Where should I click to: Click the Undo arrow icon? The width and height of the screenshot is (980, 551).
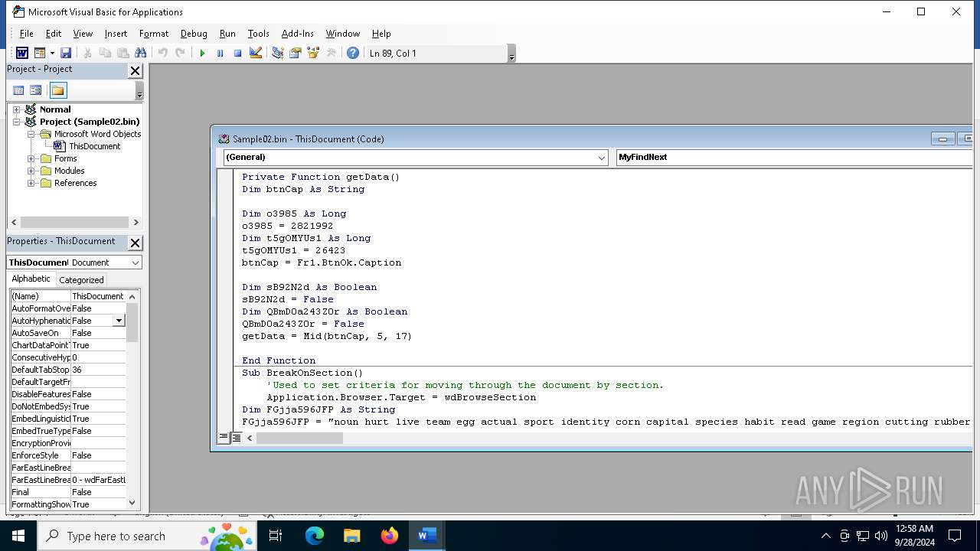[x=162, y=53]
